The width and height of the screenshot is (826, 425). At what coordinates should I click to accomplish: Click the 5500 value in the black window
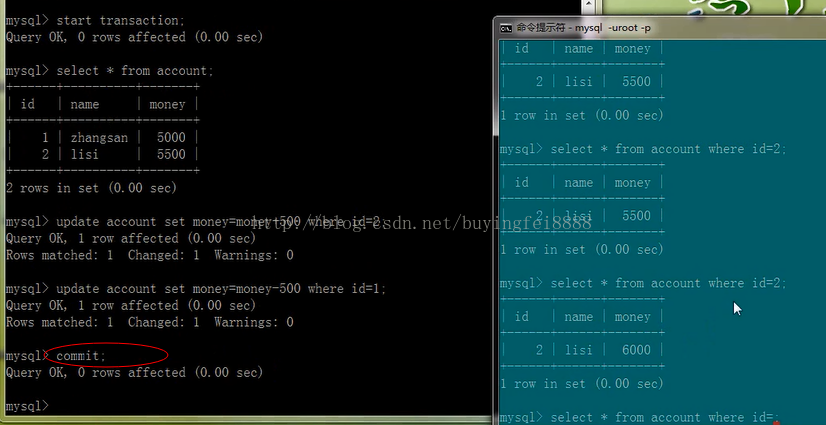coord(171,154)
